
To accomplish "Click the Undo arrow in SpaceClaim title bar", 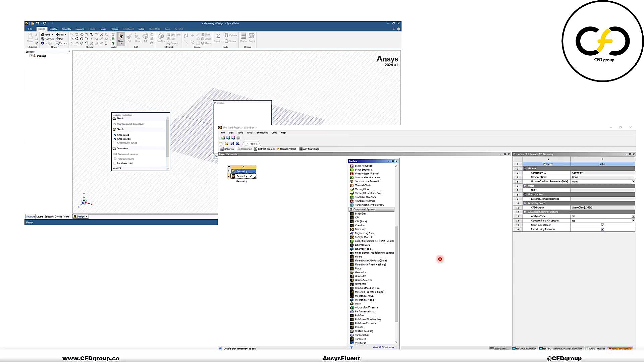I will (37, 23).
